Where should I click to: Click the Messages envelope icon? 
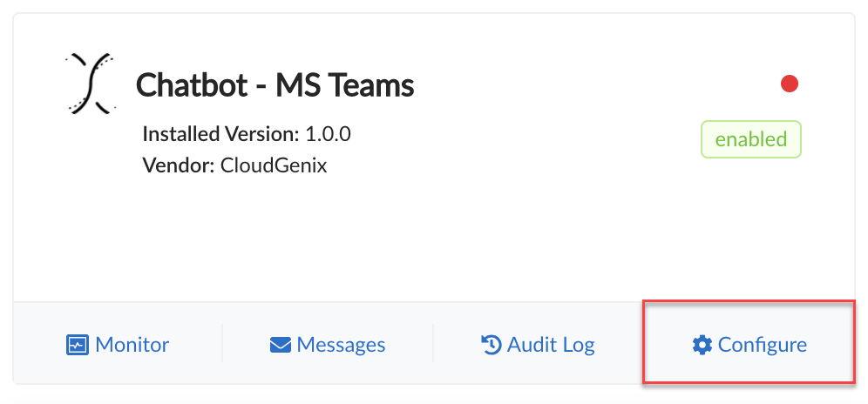280,346
